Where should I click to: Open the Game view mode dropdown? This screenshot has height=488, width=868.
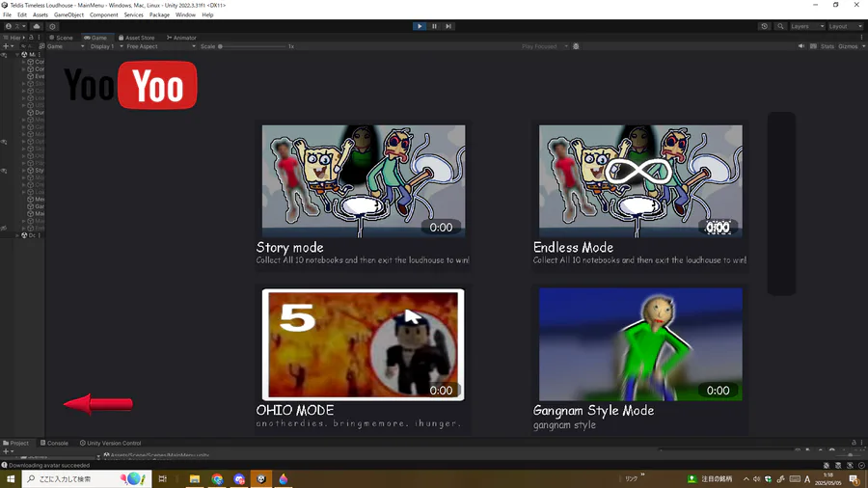[66, 46]
